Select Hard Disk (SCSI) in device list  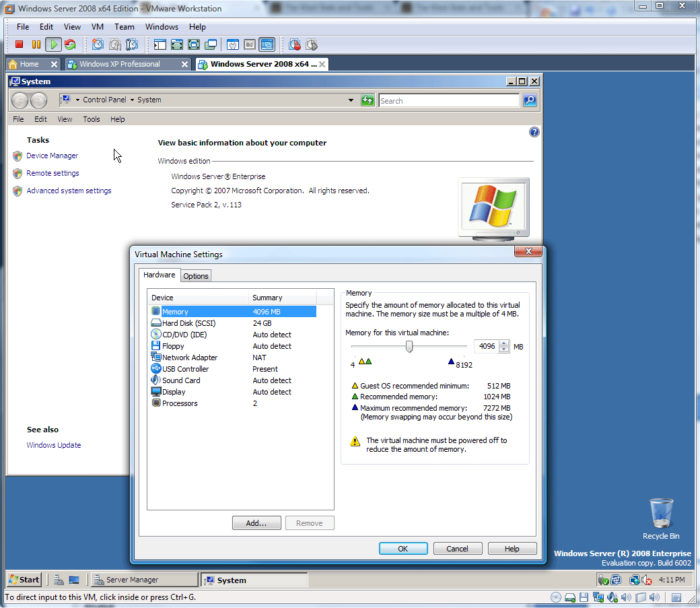(x=234, y=323)
